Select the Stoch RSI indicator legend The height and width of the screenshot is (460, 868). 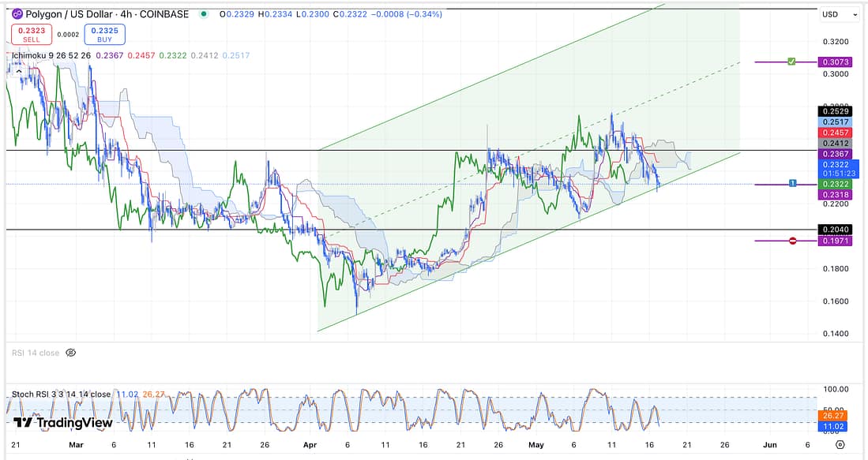(x=62, y=394)
